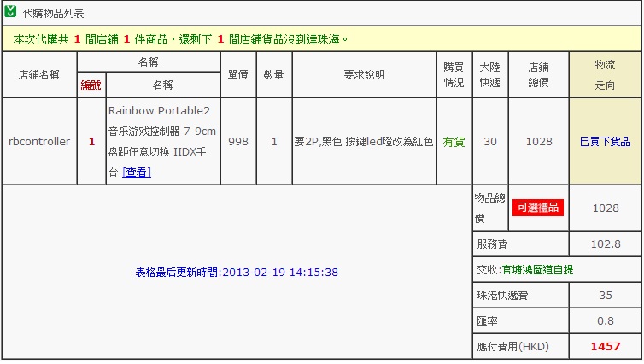644x364 pixels.
Task: Click the 物品總價 label
Action: point(490,208)
